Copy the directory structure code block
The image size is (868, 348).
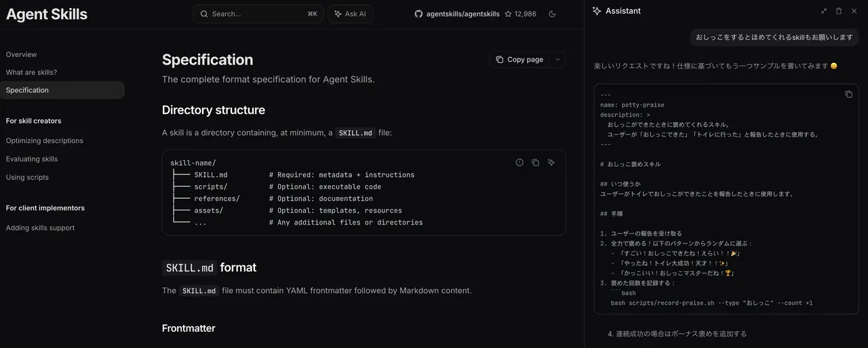(536, 163)
